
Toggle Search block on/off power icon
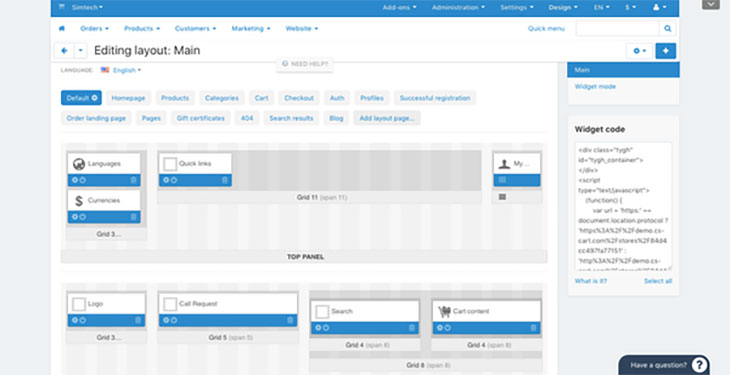point(326,327)
